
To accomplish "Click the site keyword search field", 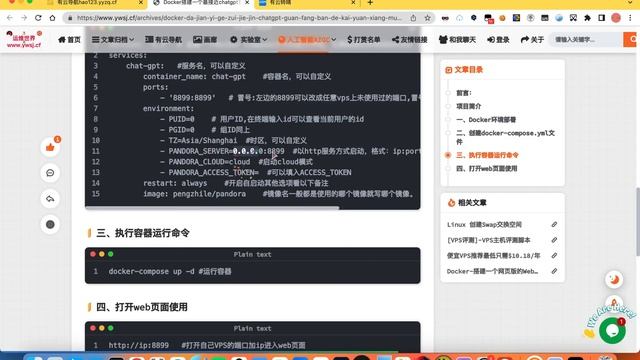I will [x=587, y=40].
